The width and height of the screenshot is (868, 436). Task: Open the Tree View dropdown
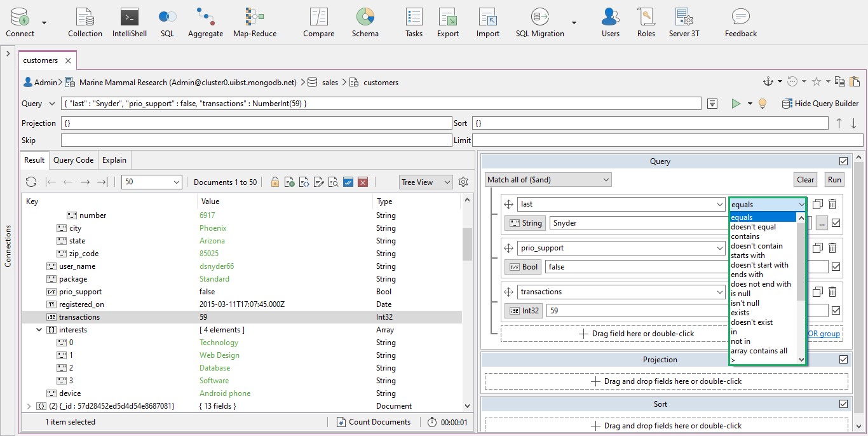426,182
